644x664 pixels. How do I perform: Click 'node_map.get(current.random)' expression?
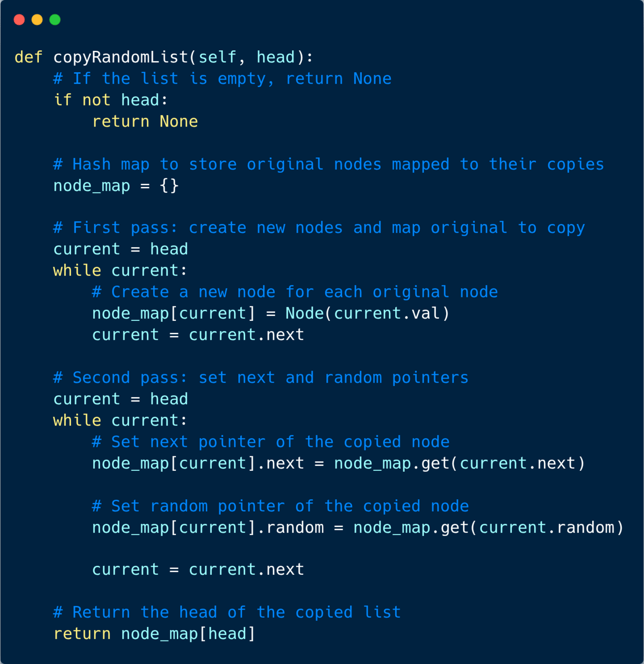488,528
